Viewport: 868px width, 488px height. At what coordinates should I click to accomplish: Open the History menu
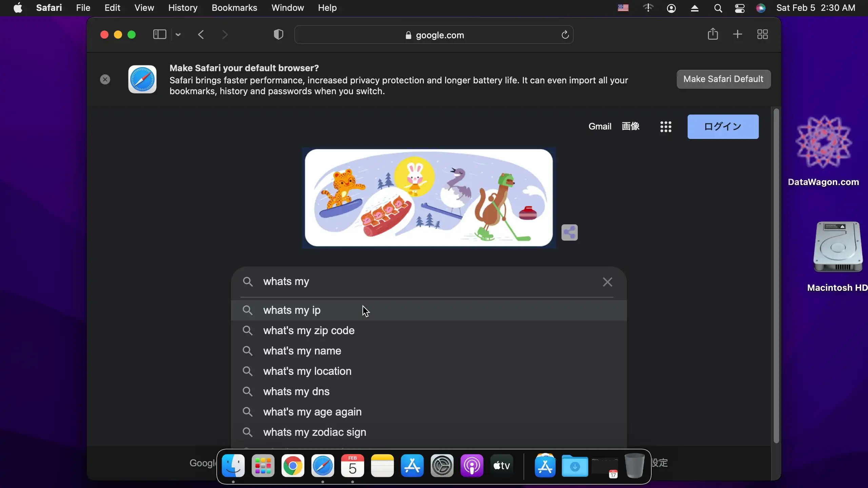183,8
